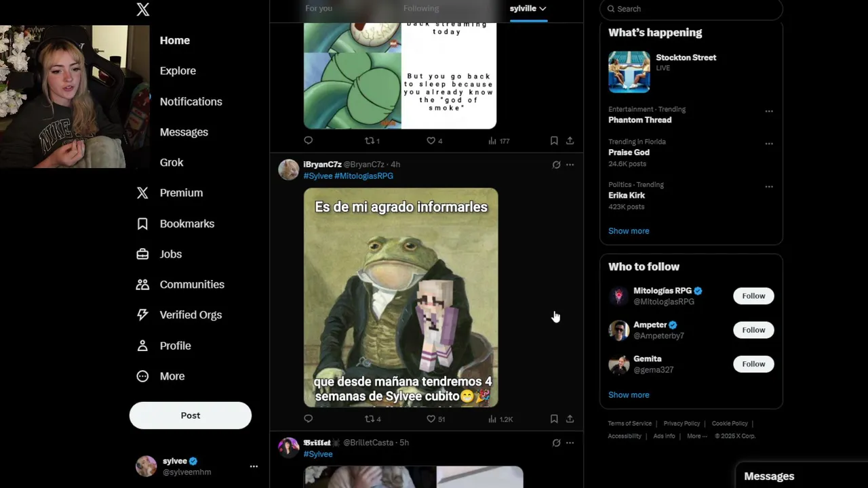Go to Home in sidebar

pos(174,41)
